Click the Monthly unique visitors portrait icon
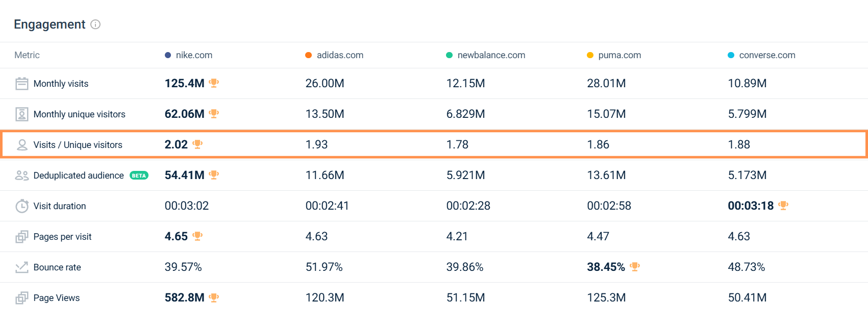Image resolution: width=868 pixels, height=327 pixels. pos(22,114)
